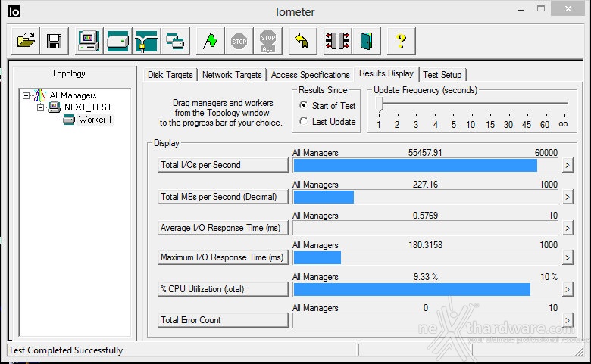This screenshot has width=591, height=364.
Task: Save test configuration floppy icon
Action: click(x=55, y=41)
